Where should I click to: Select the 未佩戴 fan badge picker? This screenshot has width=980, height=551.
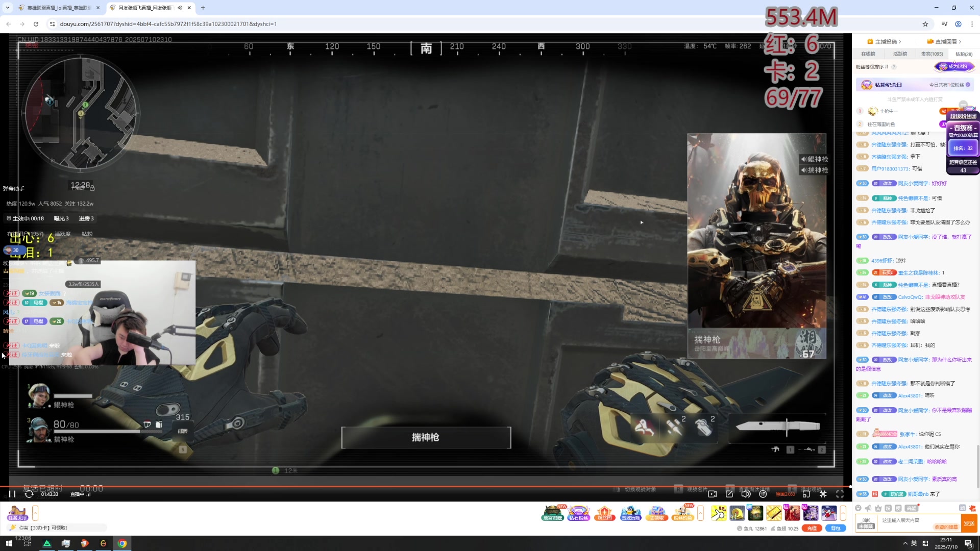coord(866,524)
